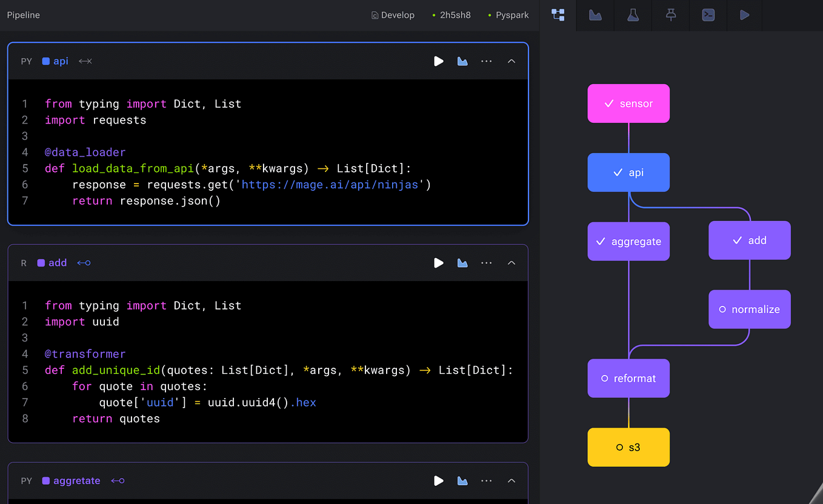Collapse the api block with its chevron

[x=511, y=61]
